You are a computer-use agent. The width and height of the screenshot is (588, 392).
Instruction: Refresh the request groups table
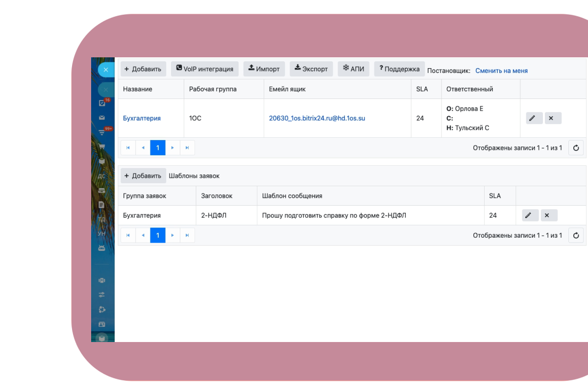pos(576,147)
